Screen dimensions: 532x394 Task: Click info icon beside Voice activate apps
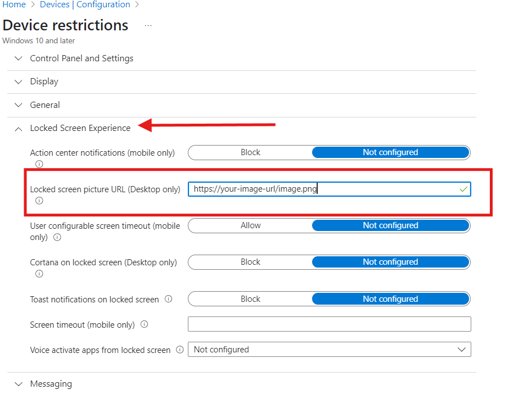tap(180, 350)
